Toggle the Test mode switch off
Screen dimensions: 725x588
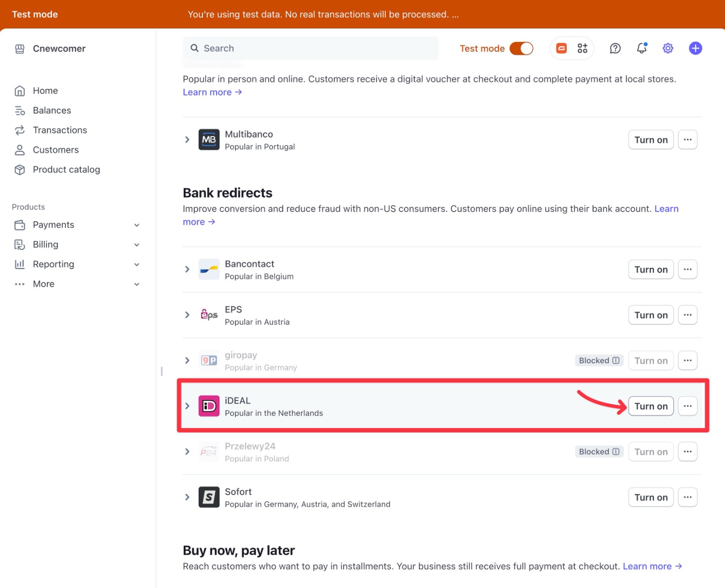522,48
